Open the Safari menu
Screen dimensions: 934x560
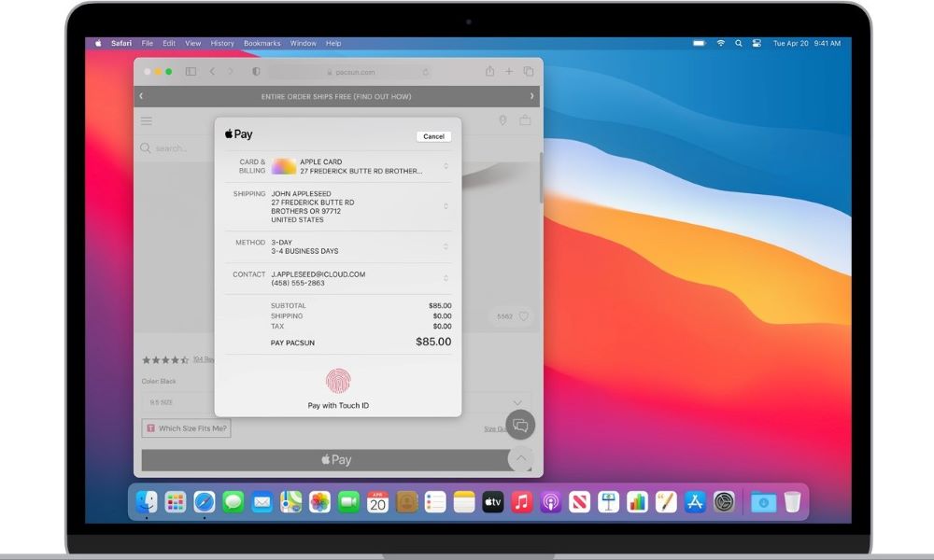pos(120,44)
